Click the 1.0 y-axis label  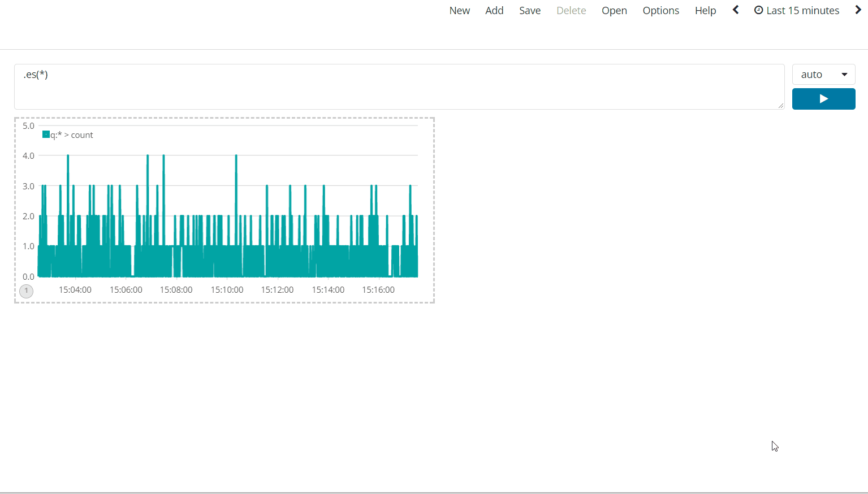tap(28, 246)
